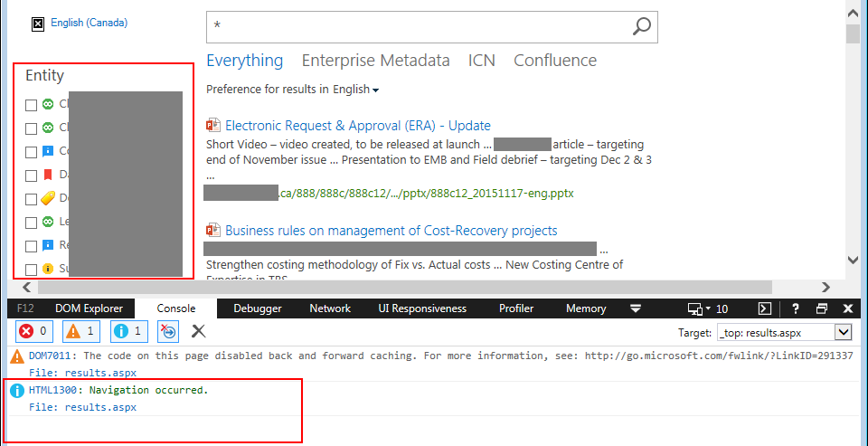The width and height of the screenshot is (868, 446).
Task: Open Electronic Request & Approval result link
Action: coord(357,126)
